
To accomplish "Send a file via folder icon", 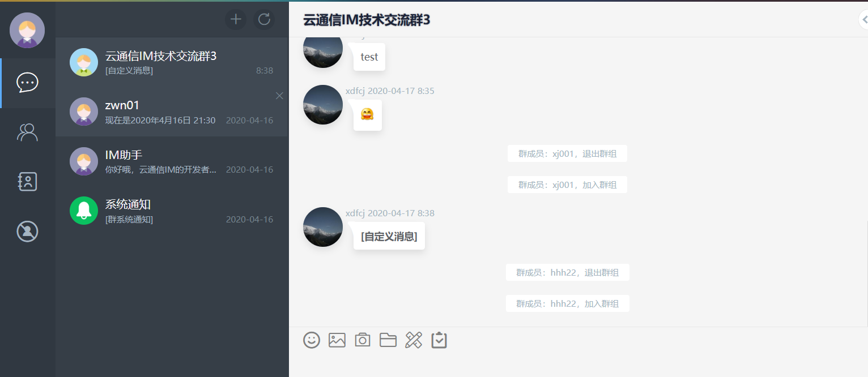I will (x=388, y=340).
